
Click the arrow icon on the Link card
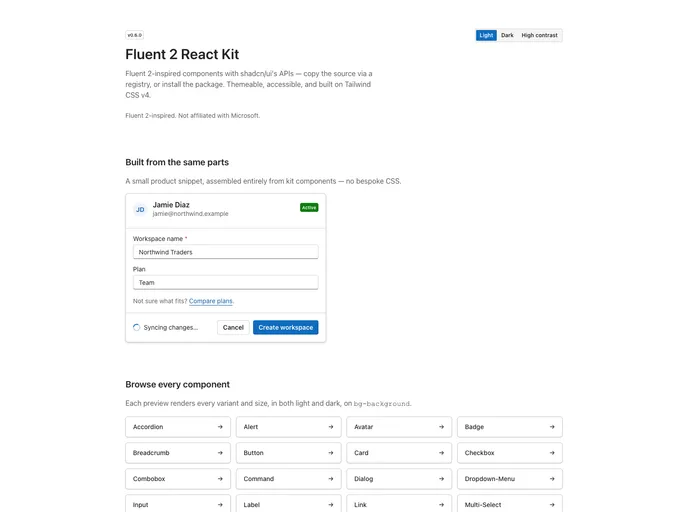pyautogui.click(x=441, y=505)
